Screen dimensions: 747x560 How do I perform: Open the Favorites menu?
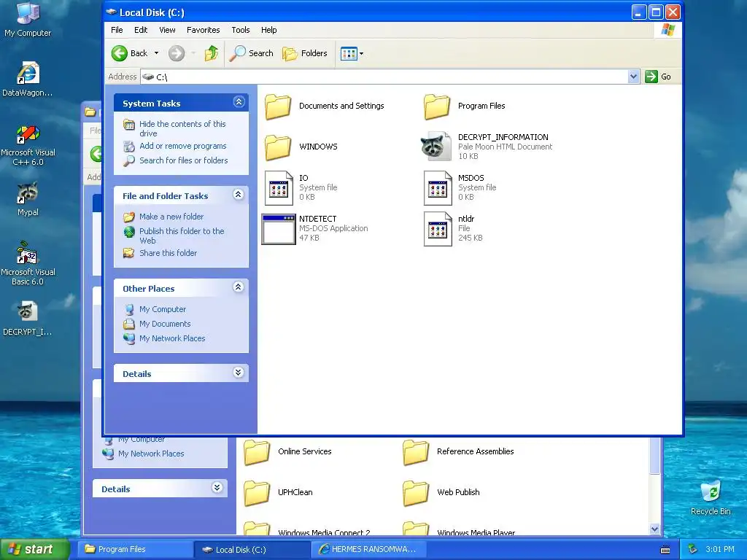tap(204, 30)
